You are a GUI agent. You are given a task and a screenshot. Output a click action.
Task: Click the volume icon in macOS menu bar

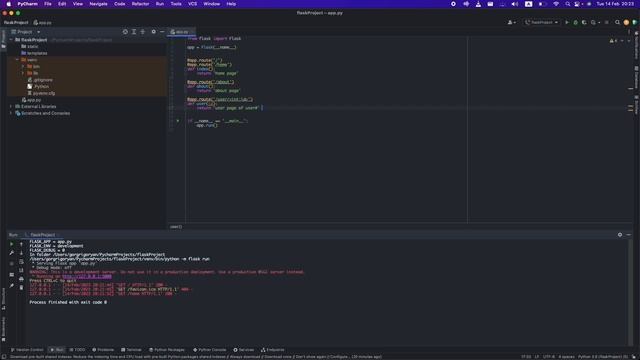tap(515, 4)
